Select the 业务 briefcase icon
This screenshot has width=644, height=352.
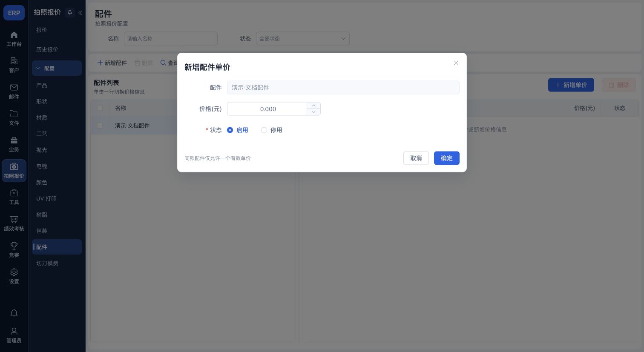coord(14,140)
